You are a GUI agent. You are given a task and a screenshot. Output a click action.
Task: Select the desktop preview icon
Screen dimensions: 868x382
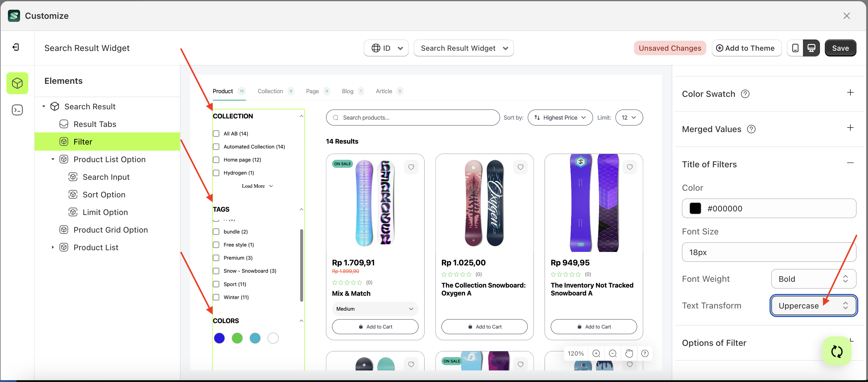(812, 48)
